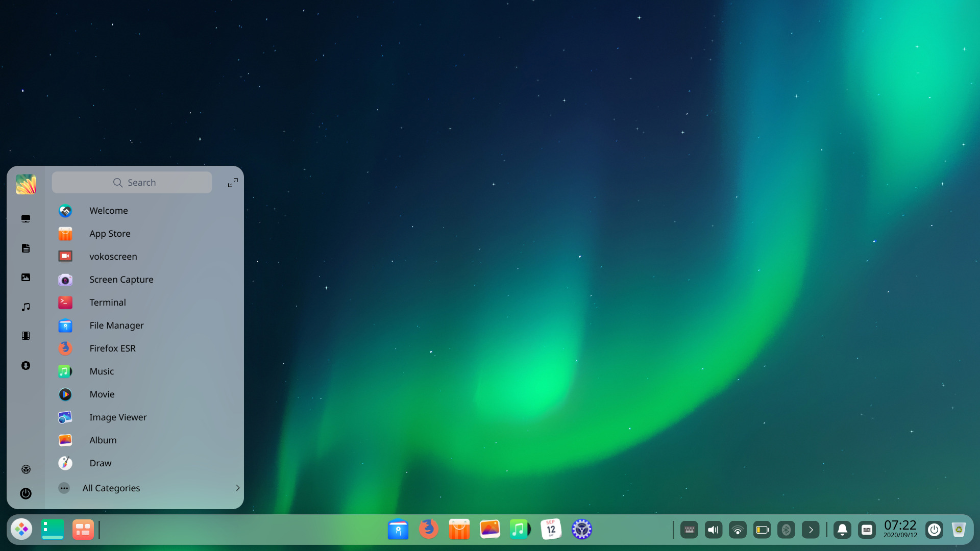Open the App Store from the dock

click(x=459, y=529)
